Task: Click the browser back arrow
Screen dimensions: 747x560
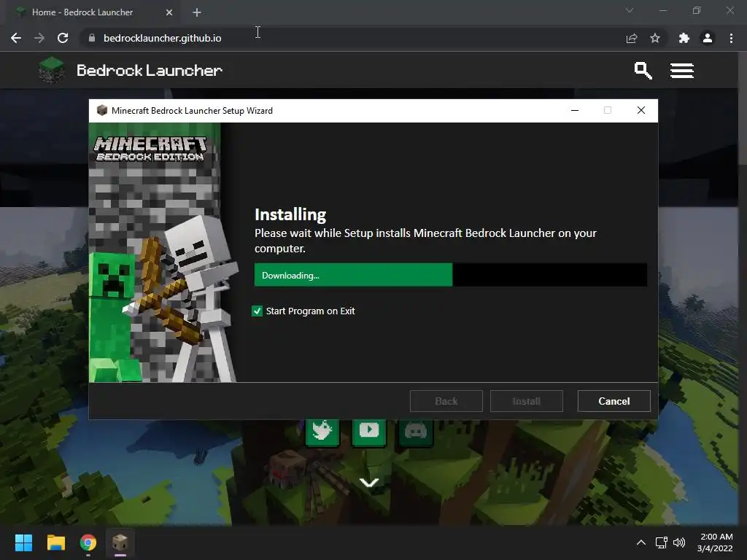Action: [x=16, y=38]
